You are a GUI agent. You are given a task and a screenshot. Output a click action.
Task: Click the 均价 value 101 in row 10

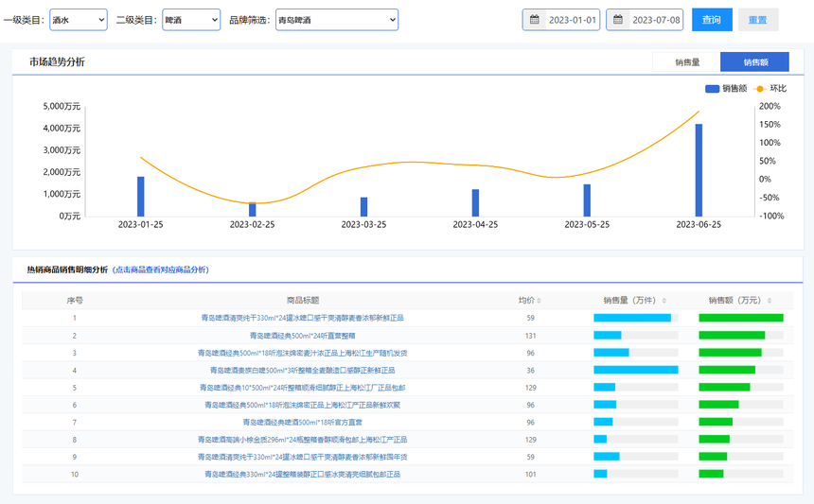(x=530, y=474)
